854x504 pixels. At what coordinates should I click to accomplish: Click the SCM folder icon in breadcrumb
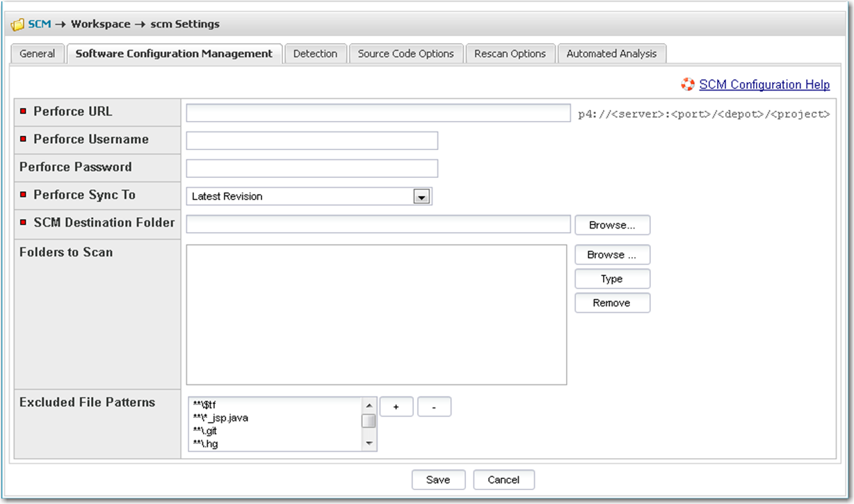pos(17,24)
